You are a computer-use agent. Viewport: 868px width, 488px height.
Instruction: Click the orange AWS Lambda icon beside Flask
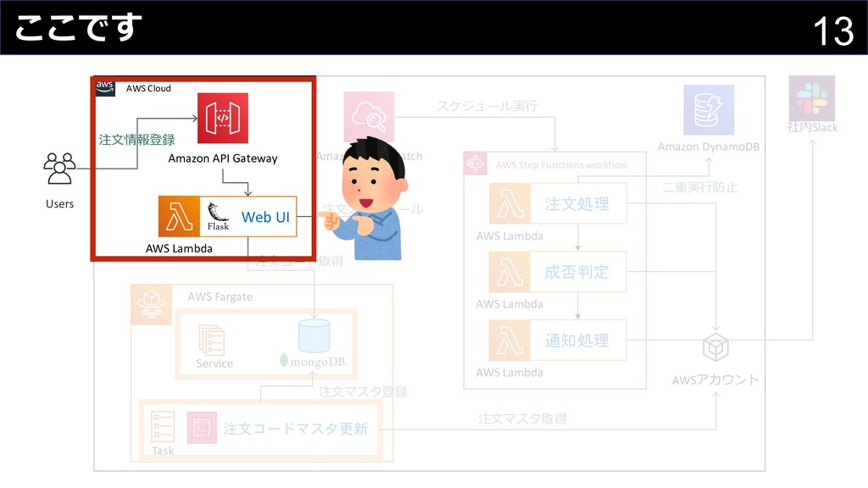tap(179, 216)
